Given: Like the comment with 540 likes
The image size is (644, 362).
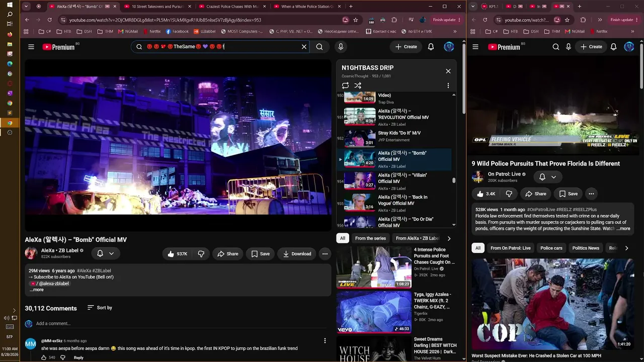Looking at the screenshot, I should (x=44, y=357).
